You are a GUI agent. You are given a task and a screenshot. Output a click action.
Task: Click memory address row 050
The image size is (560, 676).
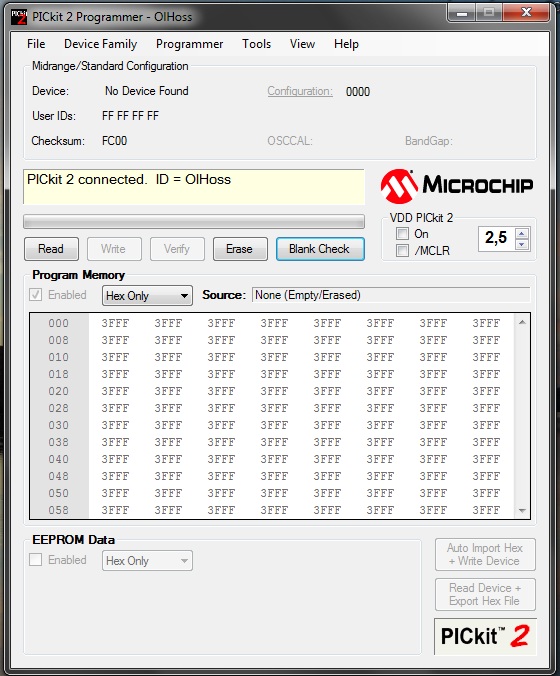(x=59, y=493)
